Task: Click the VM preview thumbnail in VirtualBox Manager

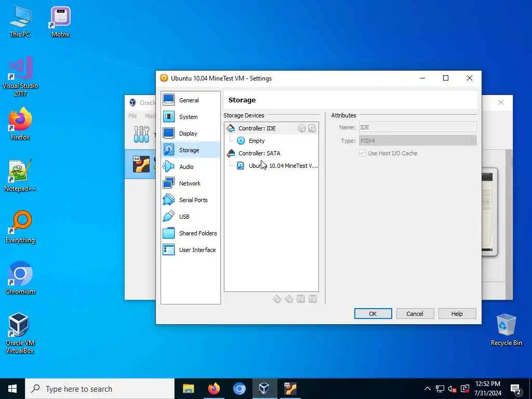Action: (489, 212)
